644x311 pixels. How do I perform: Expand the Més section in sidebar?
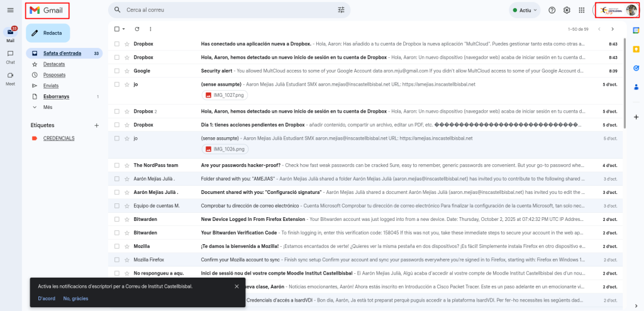(47, 107)
